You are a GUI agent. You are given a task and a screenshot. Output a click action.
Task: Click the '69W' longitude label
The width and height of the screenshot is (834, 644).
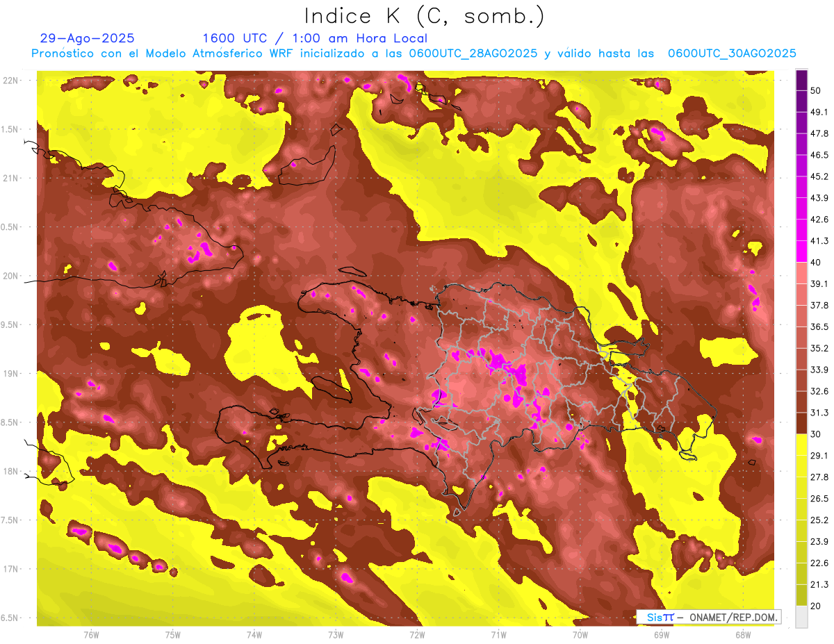click(661, 635)
